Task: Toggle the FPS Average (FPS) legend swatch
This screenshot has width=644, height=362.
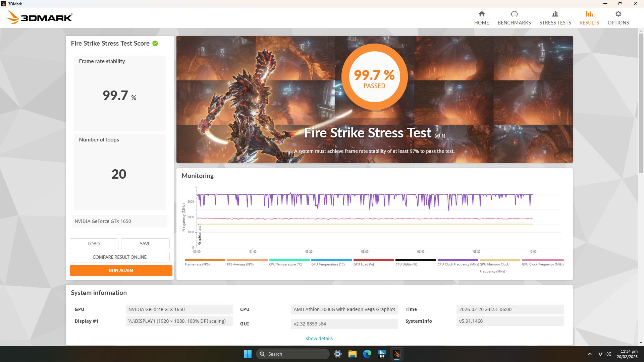Action: coord(247,260)
